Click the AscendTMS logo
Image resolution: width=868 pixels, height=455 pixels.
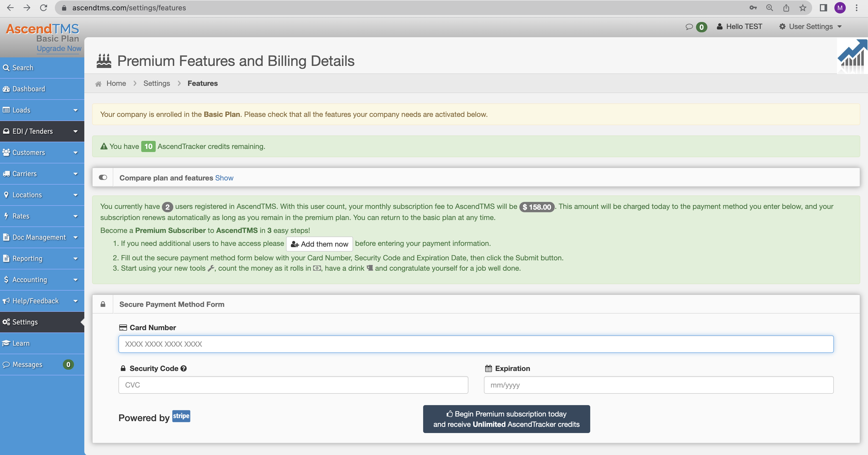point(42,29)
